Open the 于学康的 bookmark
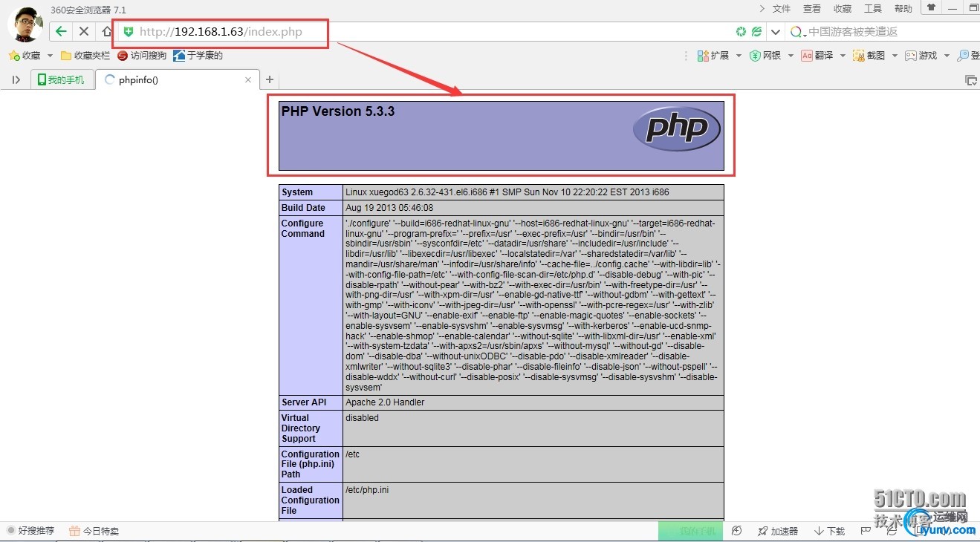 tap(198, 56)
